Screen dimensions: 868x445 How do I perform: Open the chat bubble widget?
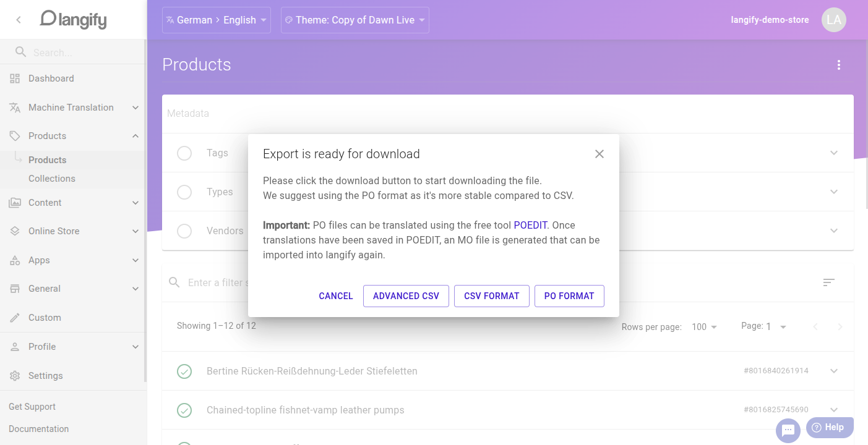coord(788,431)
